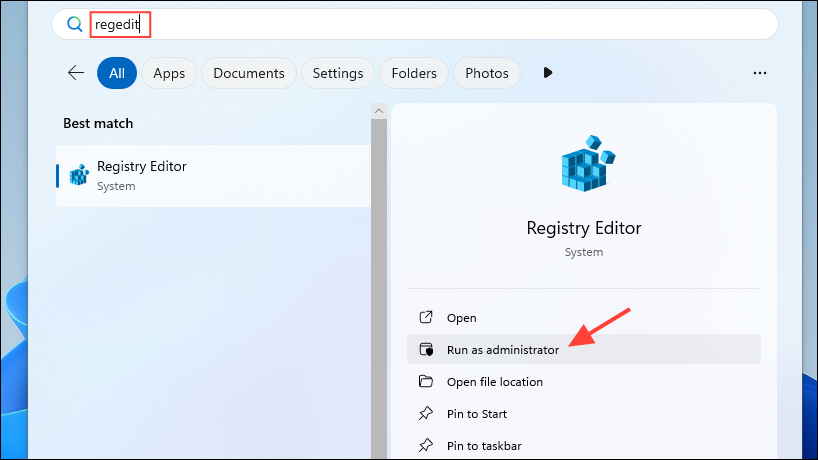Image resolution: width=818 pixels, height=460 pixels.
Task: Click the folder icon for file location
Action: point(426,381)
